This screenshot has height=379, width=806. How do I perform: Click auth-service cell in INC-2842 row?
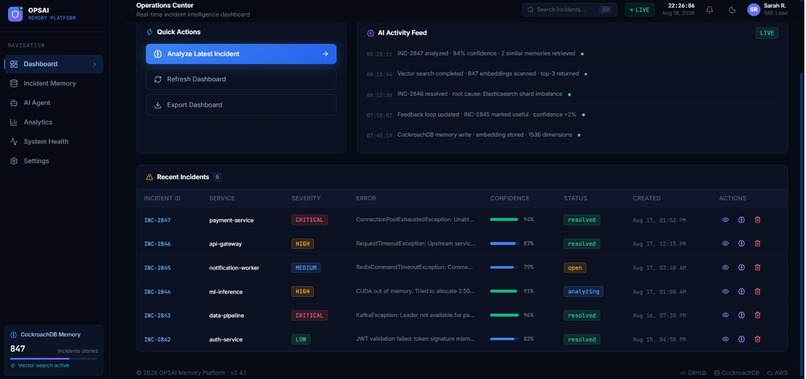coord(226,339)
